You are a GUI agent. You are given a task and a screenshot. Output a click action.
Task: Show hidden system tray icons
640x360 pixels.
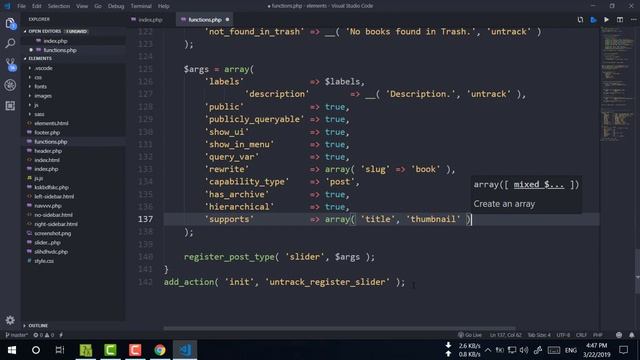click(488, 350)
